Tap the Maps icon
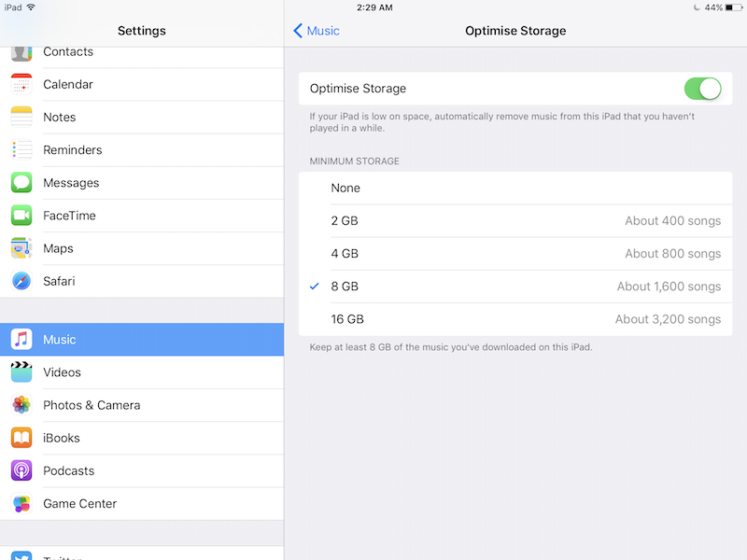Viewport: 747px width, 560px height. [x=21, y=248]
